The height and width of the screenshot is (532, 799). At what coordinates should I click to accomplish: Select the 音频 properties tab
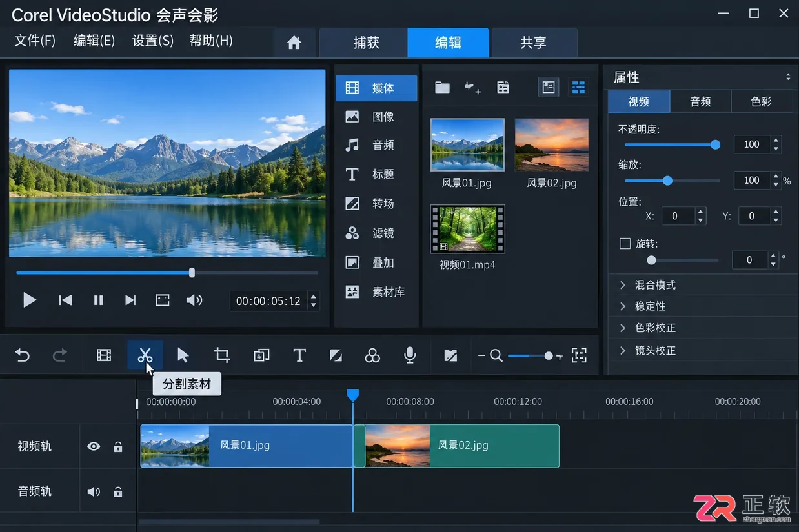(700, 101)
